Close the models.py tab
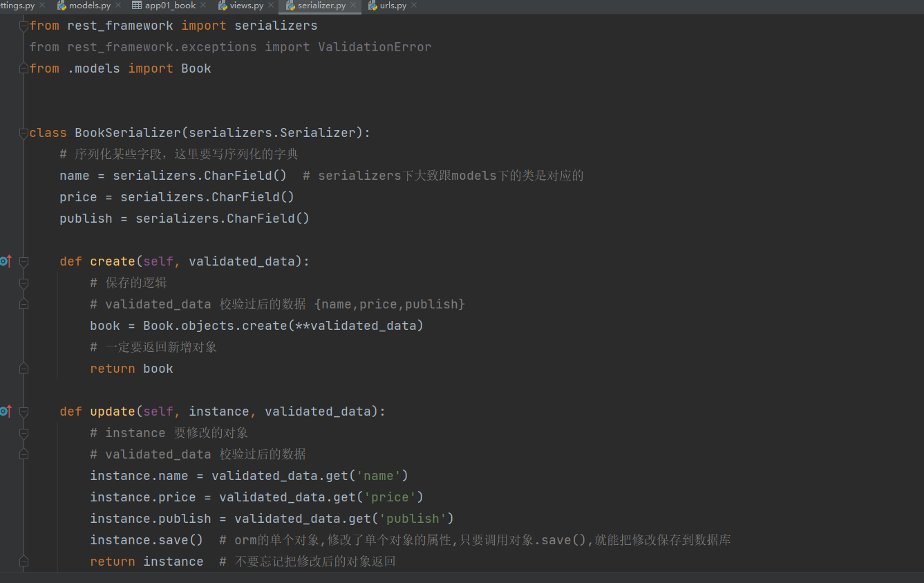Viewport: 924px width, 583px height. pos(118,6)
